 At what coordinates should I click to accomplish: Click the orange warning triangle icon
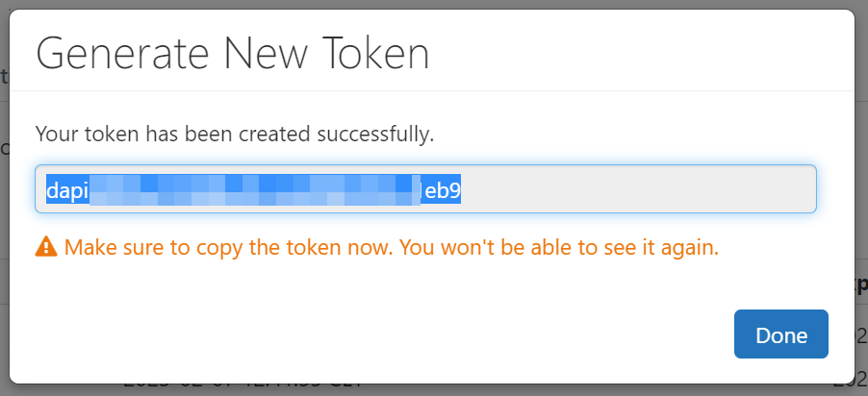click(45, 247)
